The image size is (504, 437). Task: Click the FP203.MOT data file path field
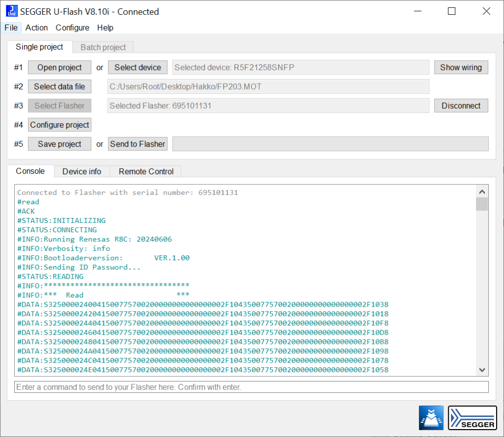pyautogui.click(x=268, y=87)
